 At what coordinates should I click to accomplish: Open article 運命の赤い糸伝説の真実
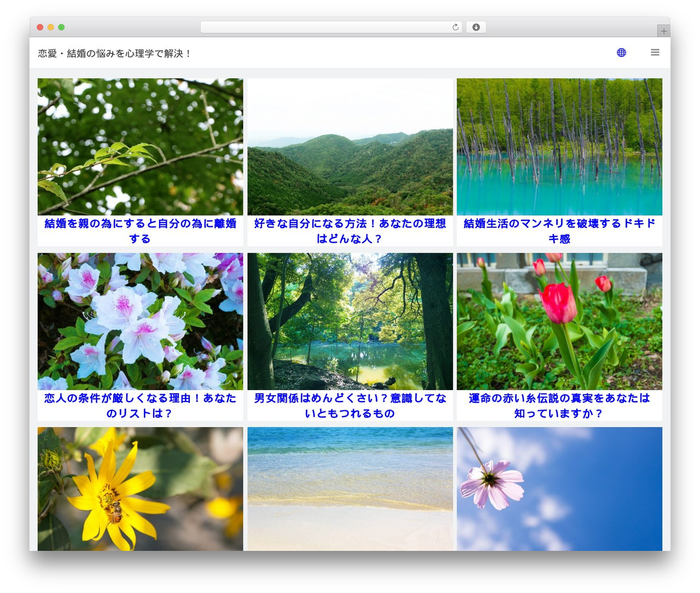tap(559, 405)
